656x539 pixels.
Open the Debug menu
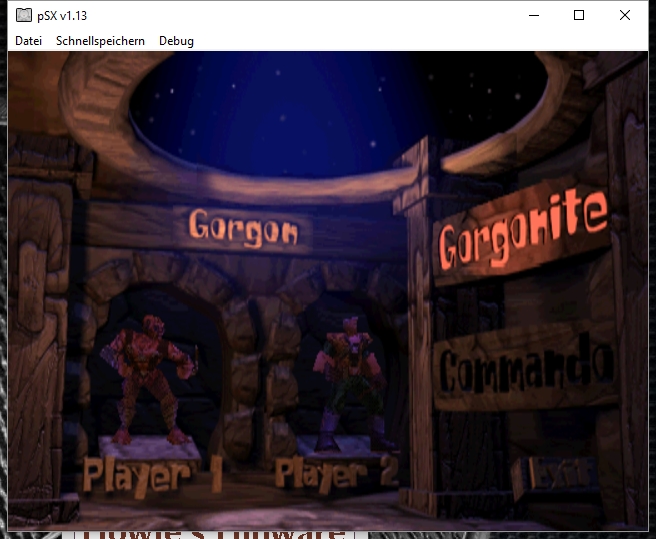coord(177,41)
